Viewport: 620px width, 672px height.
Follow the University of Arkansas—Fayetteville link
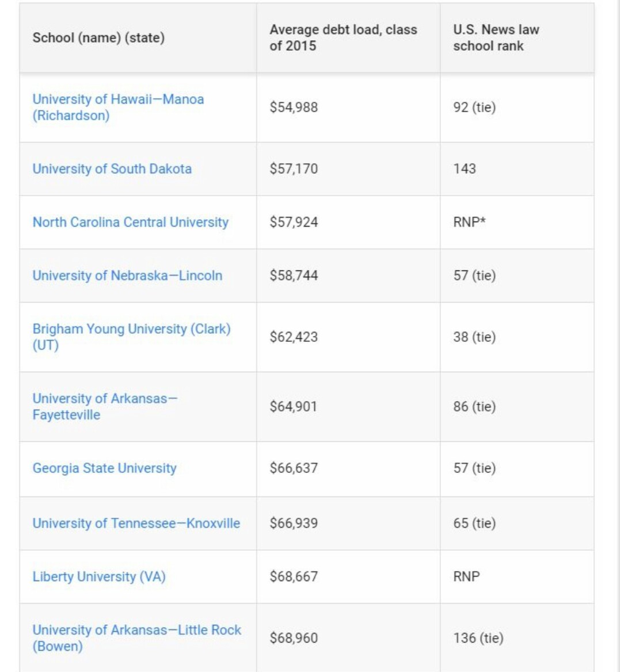pos(105,406)
